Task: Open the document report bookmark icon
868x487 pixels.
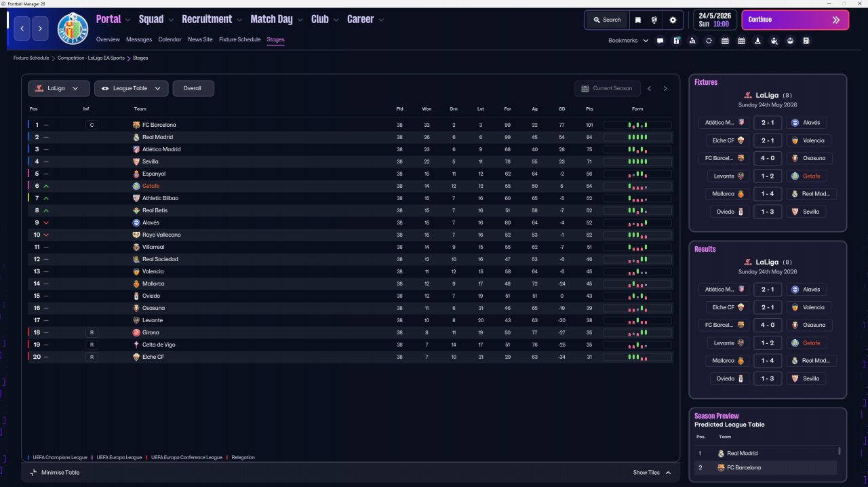Action: (x=806, y=41)
